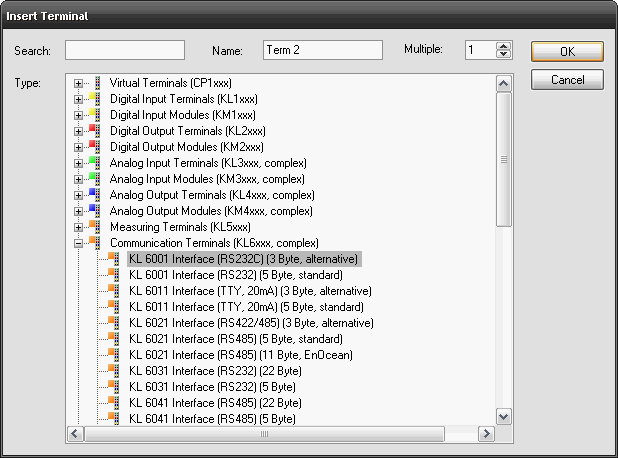This screenshot has width=618, height=458.
Task: Select 'KL 6031 Interface (RS232) (22 Byte)'
Action: click(215, 371)
